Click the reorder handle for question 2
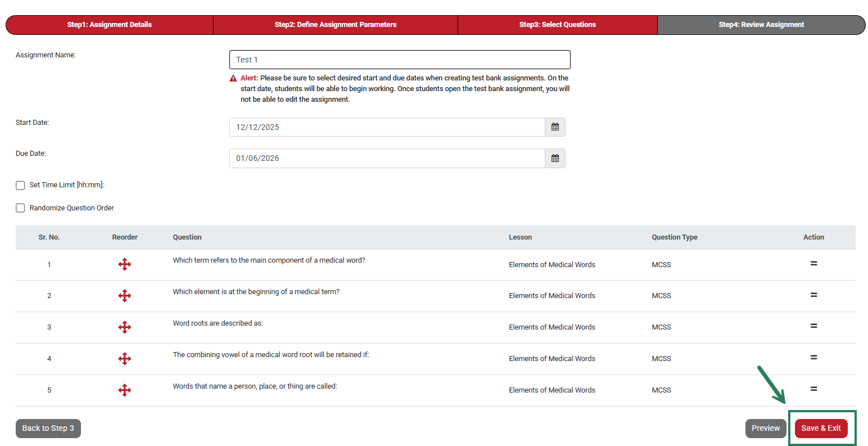The height and width of the screenshot is (446, 868). (x=125, y=295)
